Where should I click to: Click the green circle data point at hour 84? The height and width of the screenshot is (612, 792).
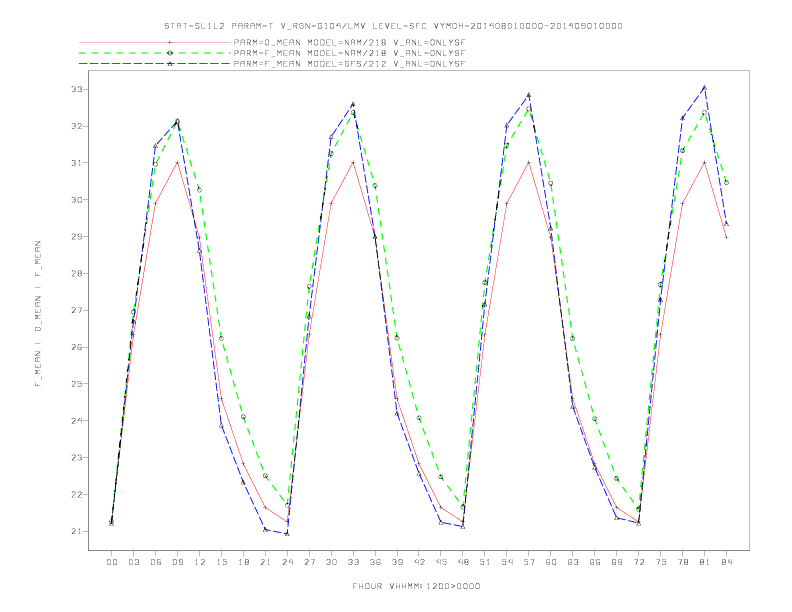[x=726, y=183]
